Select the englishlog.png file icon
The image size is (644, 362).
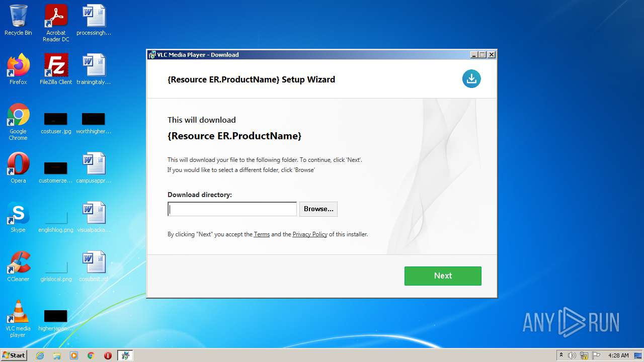click(56, 221)
